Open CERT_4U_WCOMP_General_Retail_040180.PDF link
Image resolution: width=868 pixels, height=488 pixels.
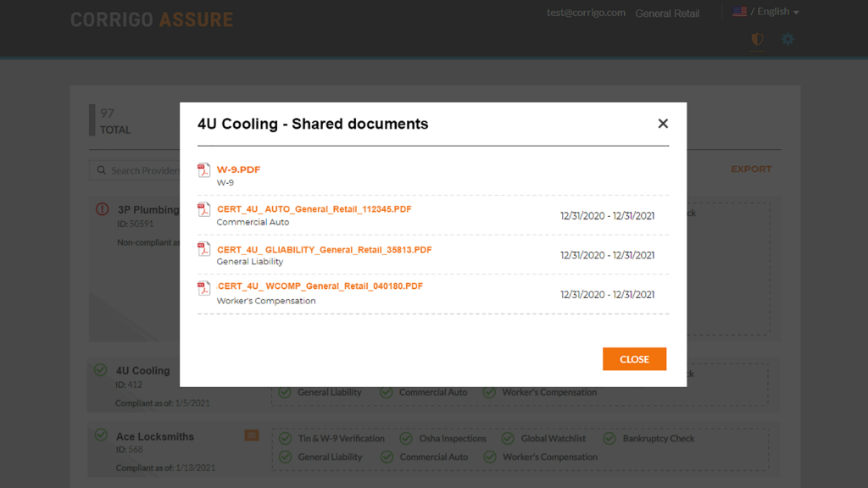click(320, 286)
